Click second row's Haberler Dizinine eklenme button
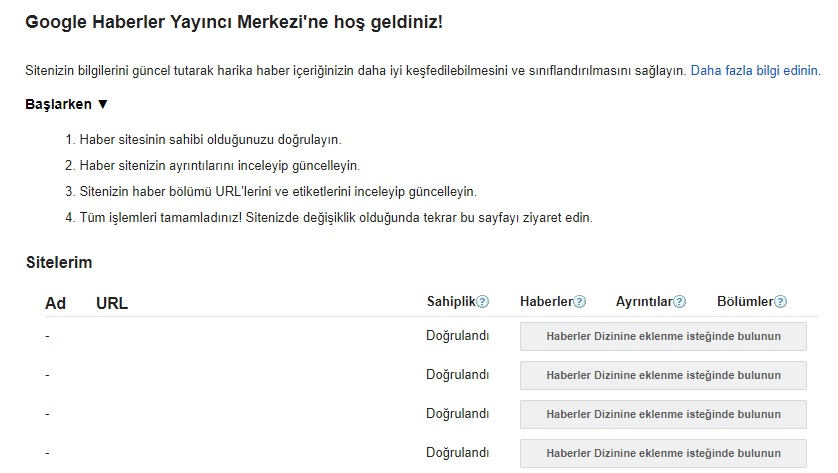The image size is (838, 473). tap(663, 375)
